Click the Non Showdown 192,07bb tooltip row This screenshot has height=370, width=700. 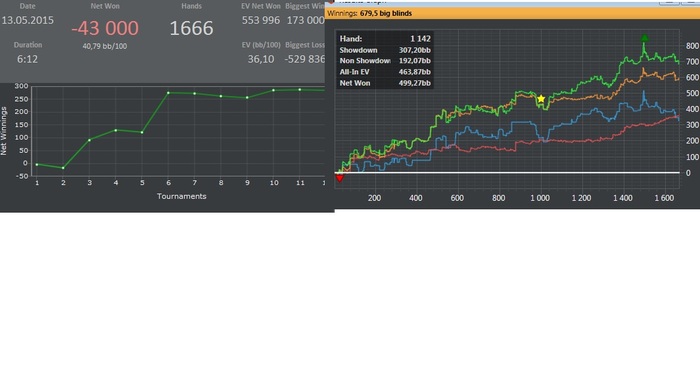point(385,61)
